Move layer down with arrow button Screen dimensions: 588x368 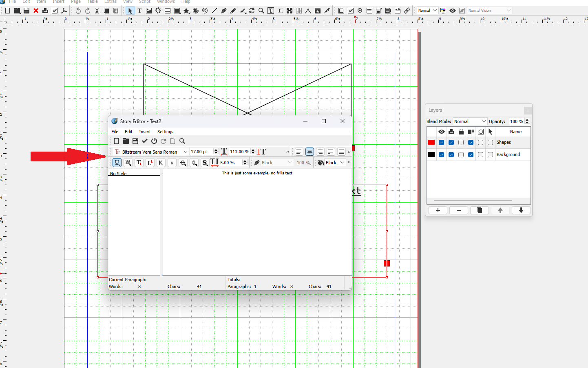(x=521, y=210)
